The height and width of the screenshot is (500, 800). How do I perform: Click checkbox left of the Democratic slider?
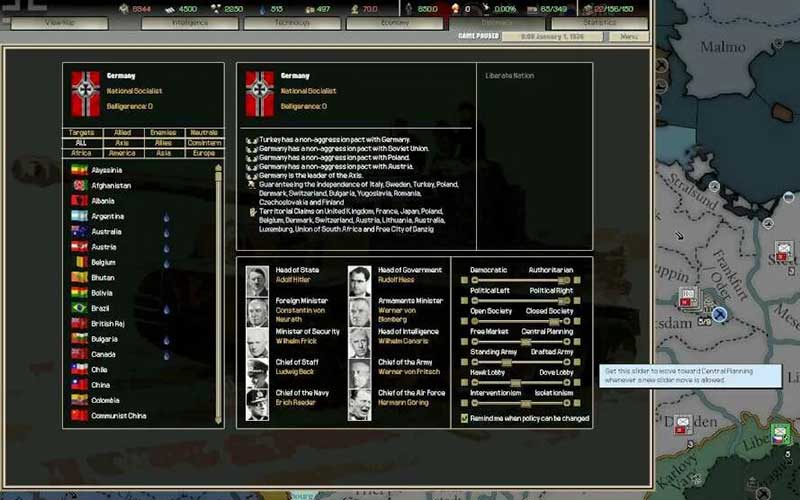pyautogui.click(x=464, y=281)
